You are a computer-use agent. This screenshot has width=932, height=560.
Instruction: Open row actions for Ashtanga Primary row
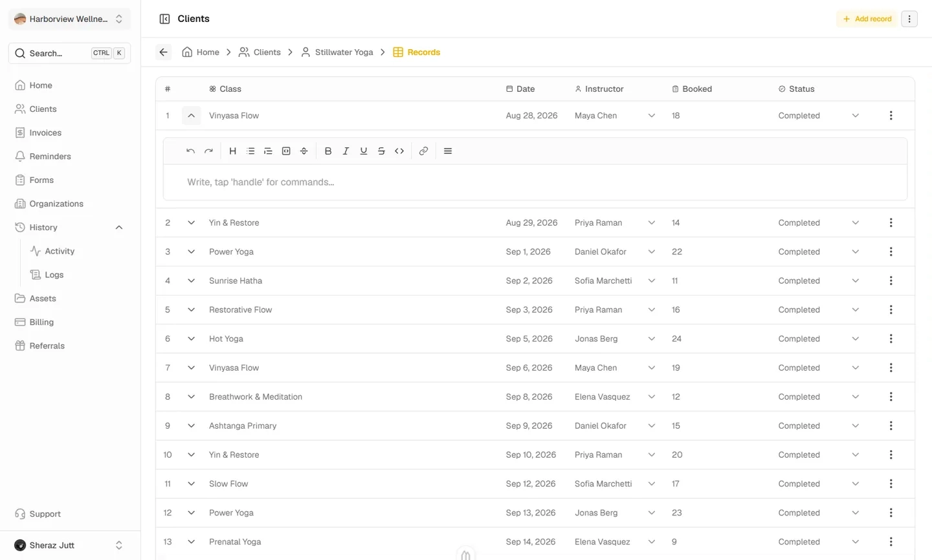click(891, 426)
